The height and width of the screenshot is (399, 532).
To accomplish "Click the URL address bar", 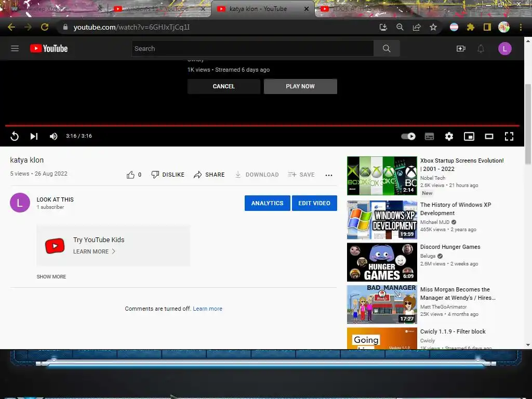I will tap(217, 27).
